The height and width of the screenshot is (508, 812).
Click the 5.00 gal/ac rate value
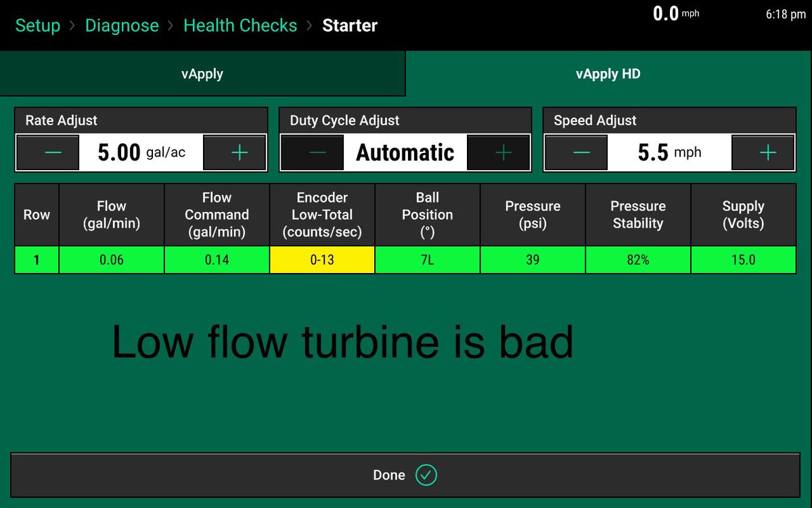point(141,152)
